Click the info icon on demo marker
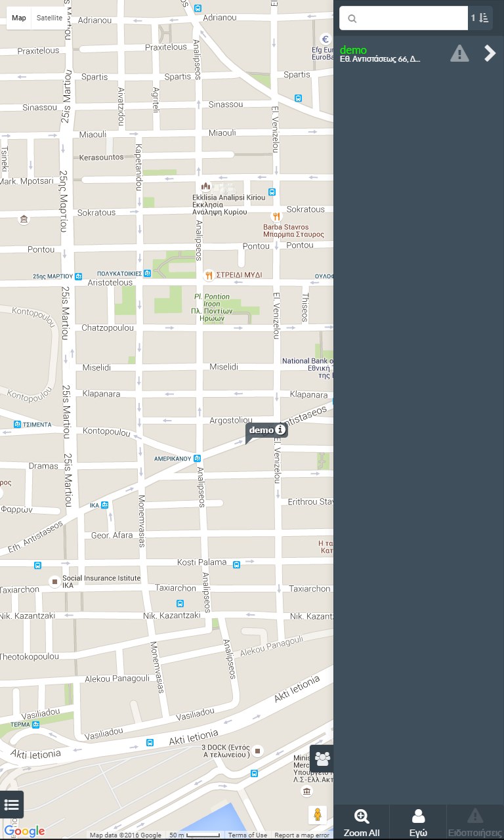The height and width of the screenshot is (840, 504). [x=280, y=430]
